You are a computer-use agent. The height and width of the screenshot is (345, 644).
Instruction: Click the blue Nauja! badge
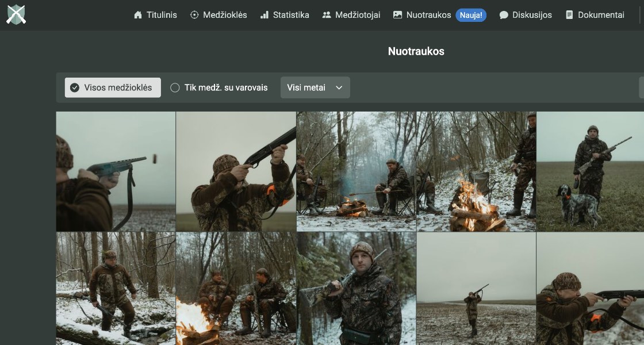[471, 15]
